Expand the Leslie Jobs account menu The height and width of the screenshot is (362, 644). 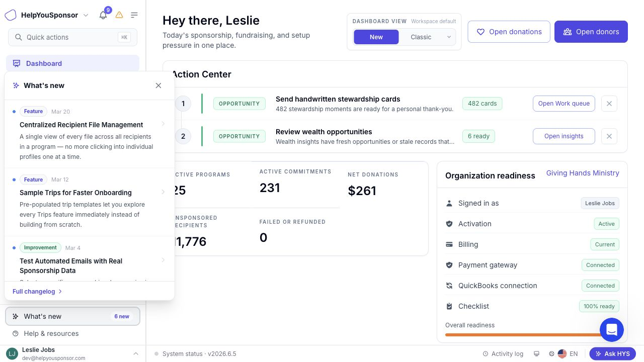[x=136, y=354]
